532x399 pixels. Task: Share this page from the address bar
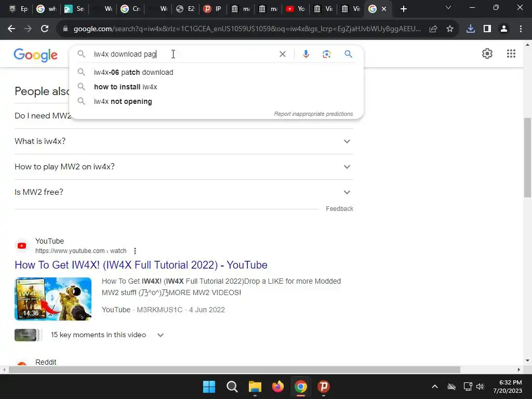[x=433, y=29]
